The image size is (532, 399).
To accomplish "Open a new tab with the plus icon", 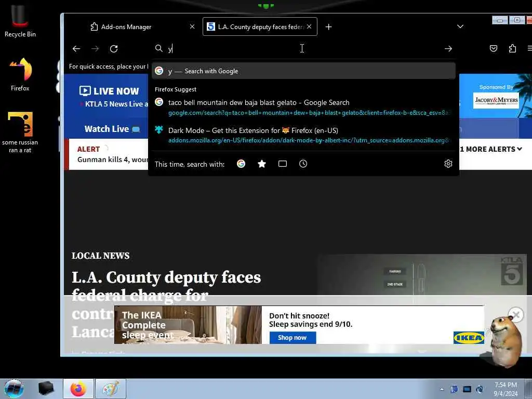I will [x=328, y=27].
